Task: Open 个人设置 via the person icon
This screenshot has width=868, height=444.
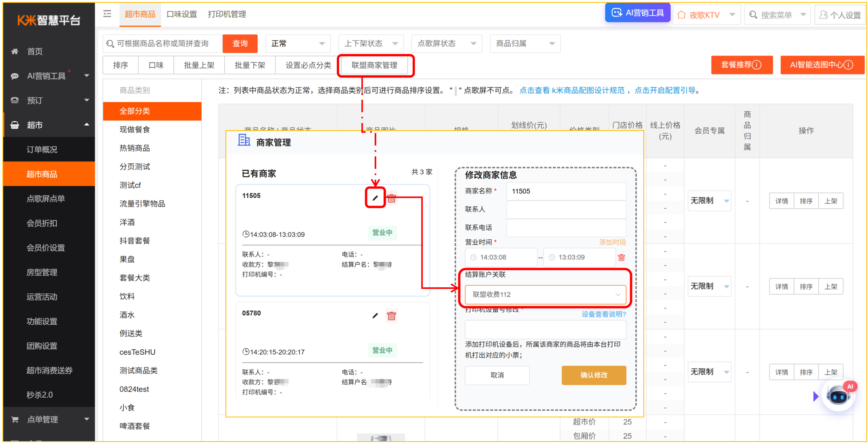Action: (x=823, y=15)
